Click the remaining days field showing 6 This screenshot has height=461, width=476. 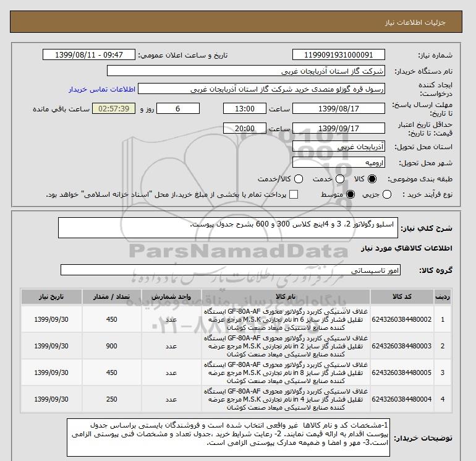(x=178, y=108)
